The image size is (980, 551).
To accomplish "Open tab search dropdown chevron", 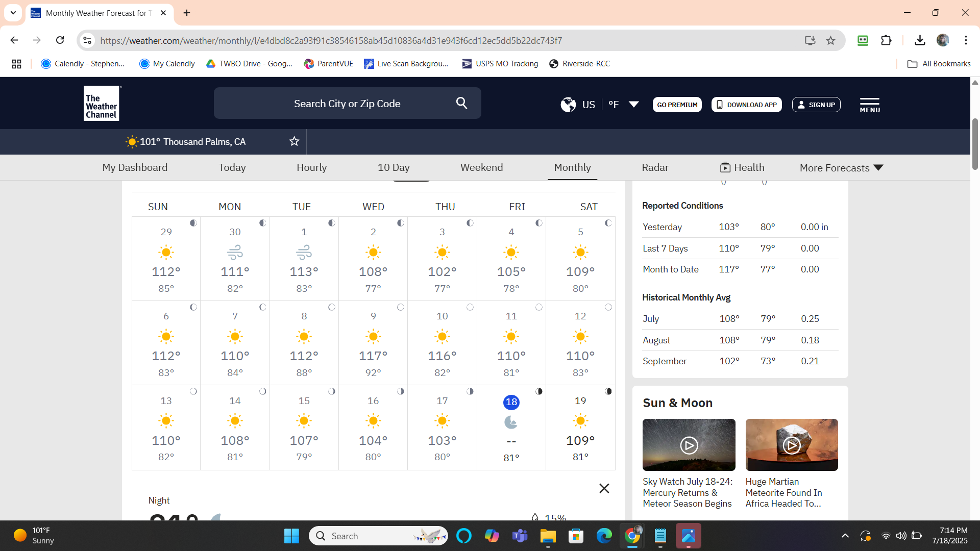I will 13,13.
